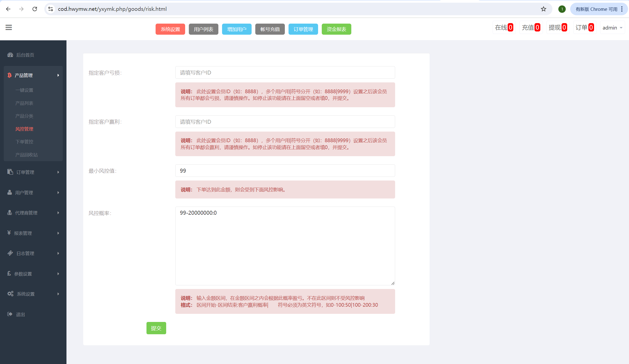Click the green 资金报表 button
The image size is (629, 364).
point(336,29)
